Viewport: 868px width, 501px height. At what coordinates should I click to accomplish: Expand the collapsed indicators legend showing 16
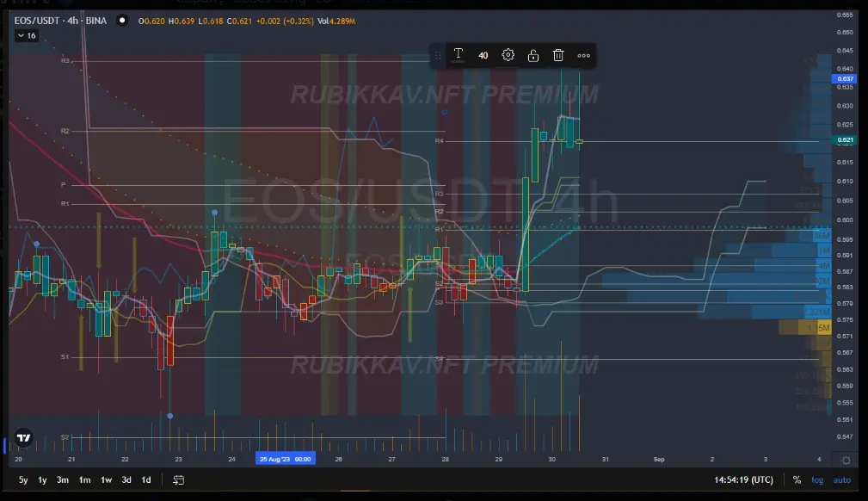pos(27,35)
